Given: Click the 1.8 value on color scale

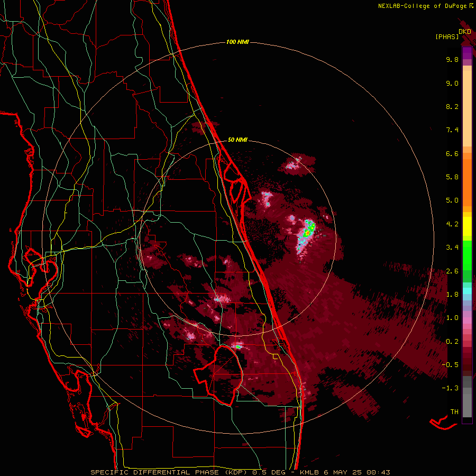Looking at the screenshot, I should [452, 295].
